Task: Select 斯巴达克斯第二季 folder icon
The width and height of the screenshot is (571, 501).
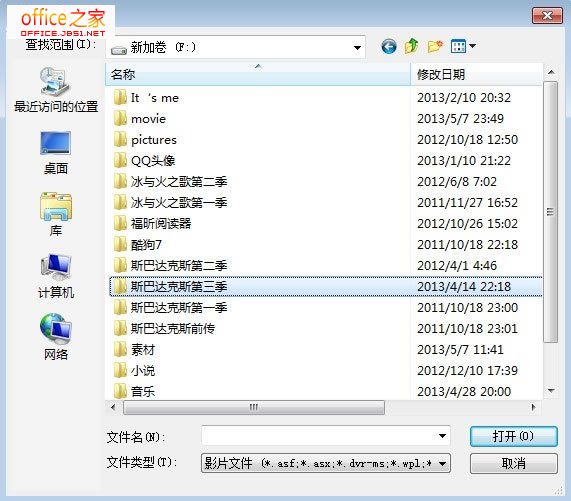Action: pyautogui.click(x=120, y=265)
